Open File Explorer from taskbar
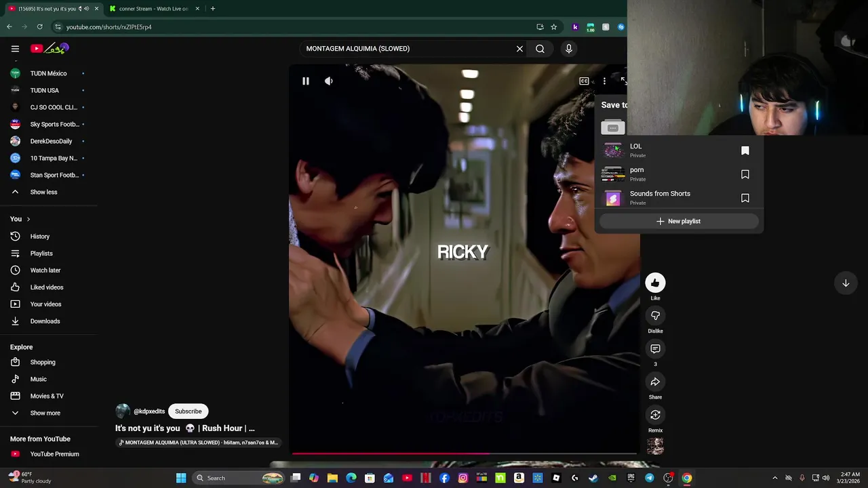Image resolution: width=868 pixels, height=488 pixels. pos(332,478)
